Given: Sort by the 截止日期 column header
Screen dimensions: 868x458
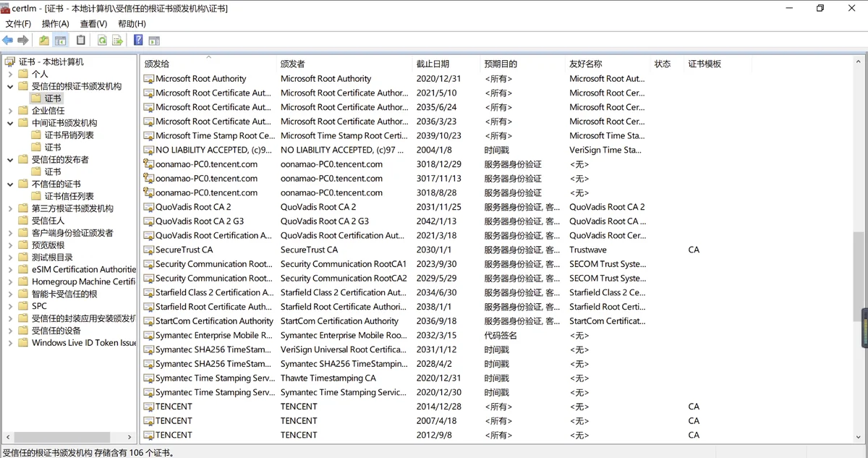Looking at the screenshot, I should pyautogui.click(x=446, y=64).
